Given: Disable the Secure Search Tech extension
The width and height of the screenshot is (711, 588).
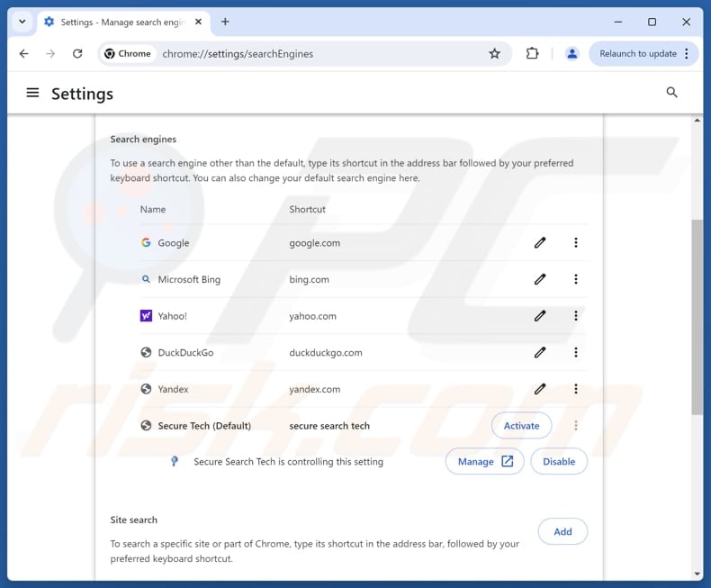Looking at the screenshot, I should point(559,461).
